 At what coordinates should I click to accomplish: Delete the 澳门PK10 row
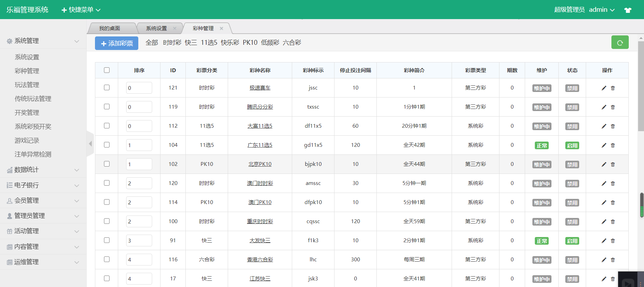pyautogui.click(x=613, y=203)
